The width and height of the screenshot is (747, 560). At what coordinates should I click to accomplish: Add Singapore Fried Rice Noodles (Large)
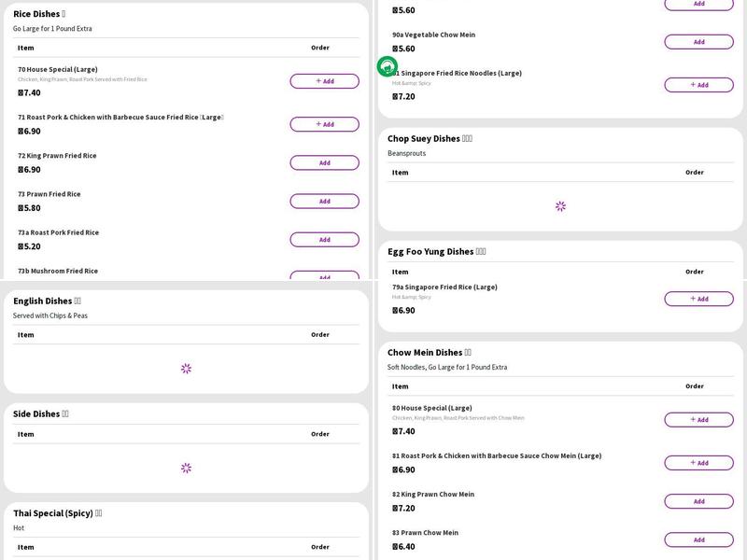click(x=698, y=85)
